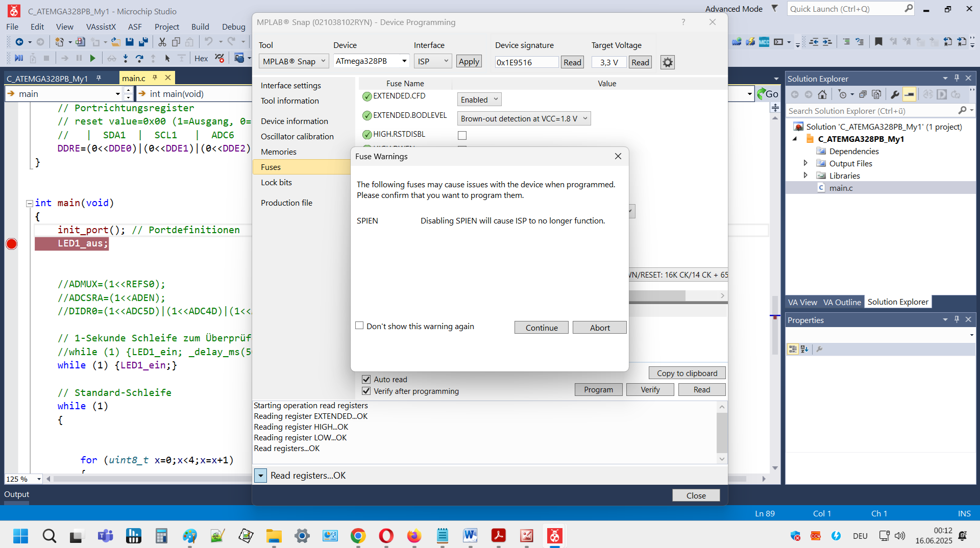980x548 pixels.
Task: Click the Abort button
Action: pyautogui.click(x=599, y=328)
